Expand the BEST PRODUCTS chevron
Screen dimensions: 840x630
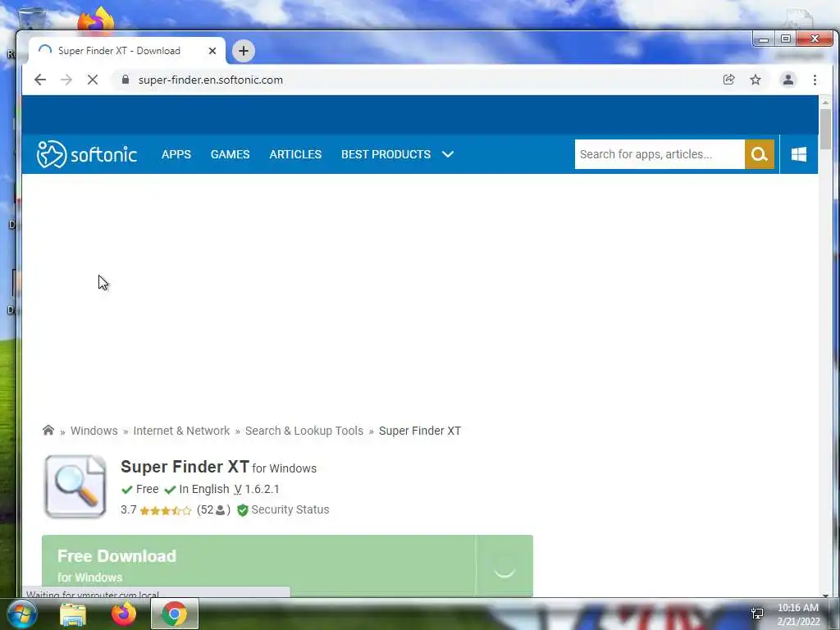(x=448, y=154)
